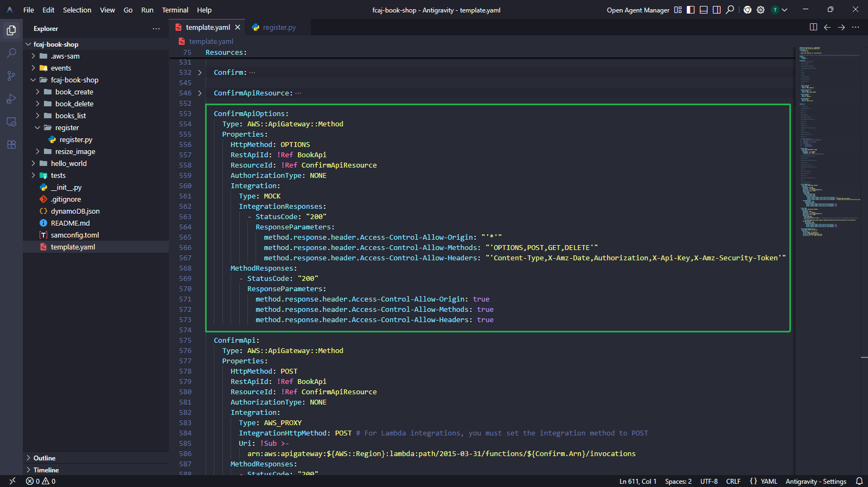Click the sticky Resources: header line
Viewport: 868px width, 487px height.
(x=226, y=53)
